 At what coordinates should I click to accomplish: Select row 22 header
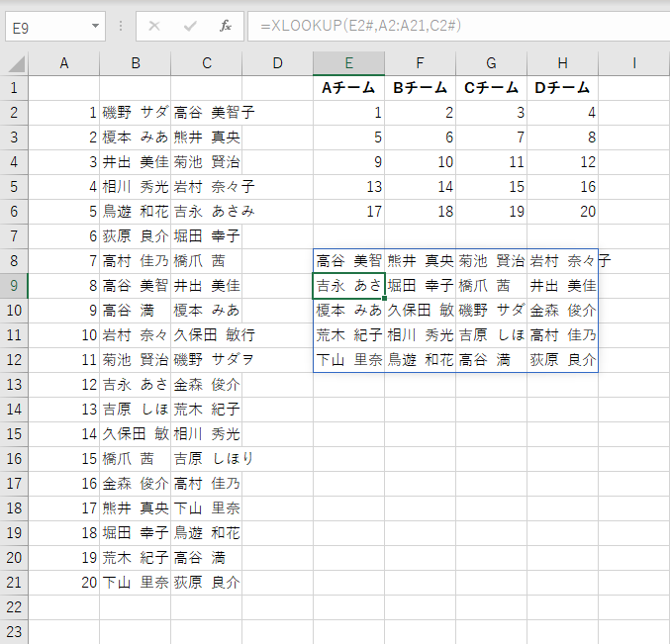[x=14, y=606]
